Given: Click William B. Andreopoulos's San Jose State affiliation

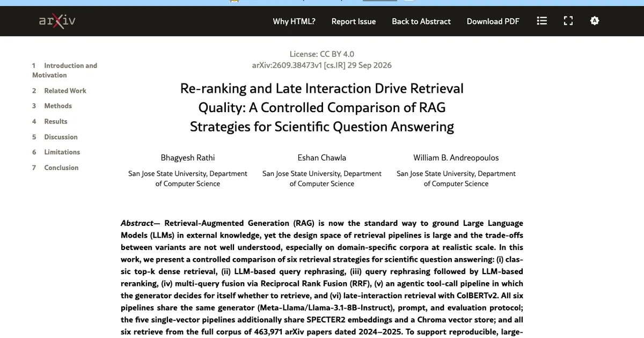Looking at the screenshot, I should [x=456, y=179].
